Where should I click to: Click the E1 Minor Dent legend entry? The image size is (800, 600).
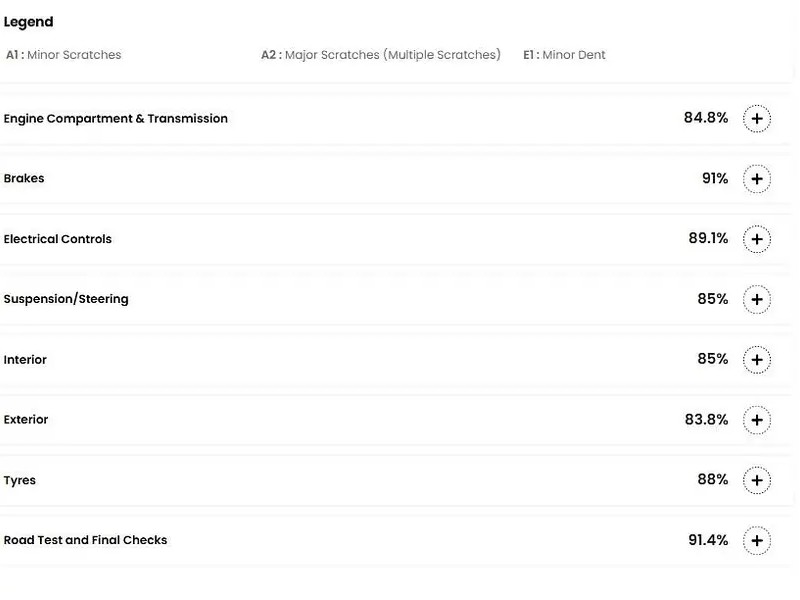pyautogui.click(x=564, y=55)
